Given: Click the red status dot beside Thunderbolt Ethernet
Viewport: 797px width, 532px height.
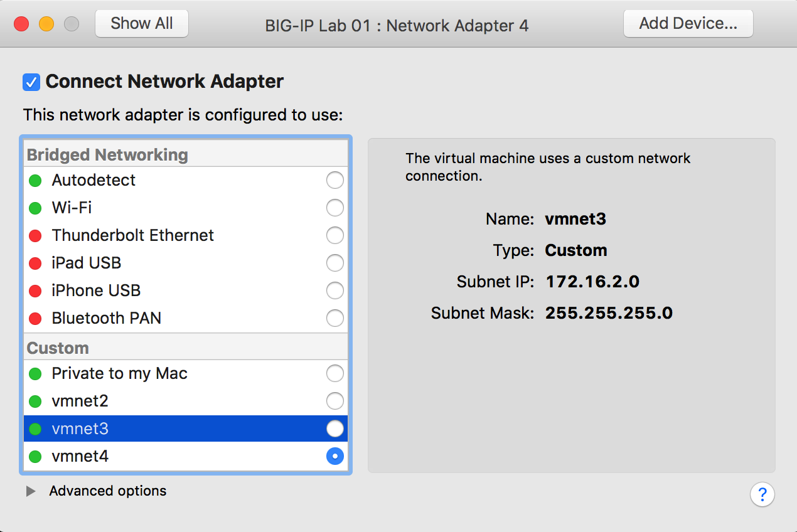Looking at the screenshot, I should [x=35, y=236].
